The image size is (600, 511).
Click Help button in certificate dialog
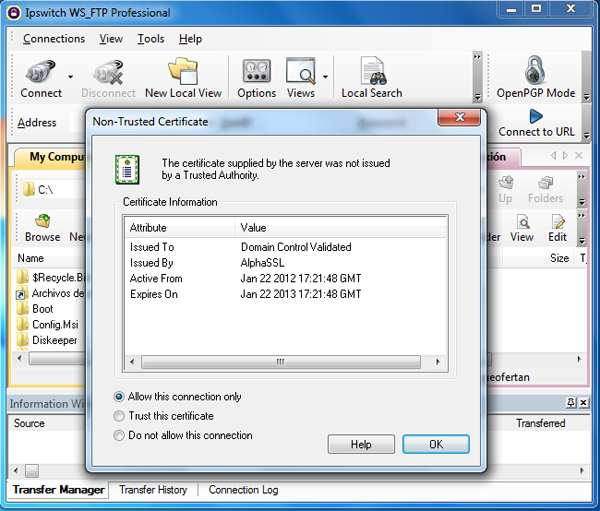(361, 444)
